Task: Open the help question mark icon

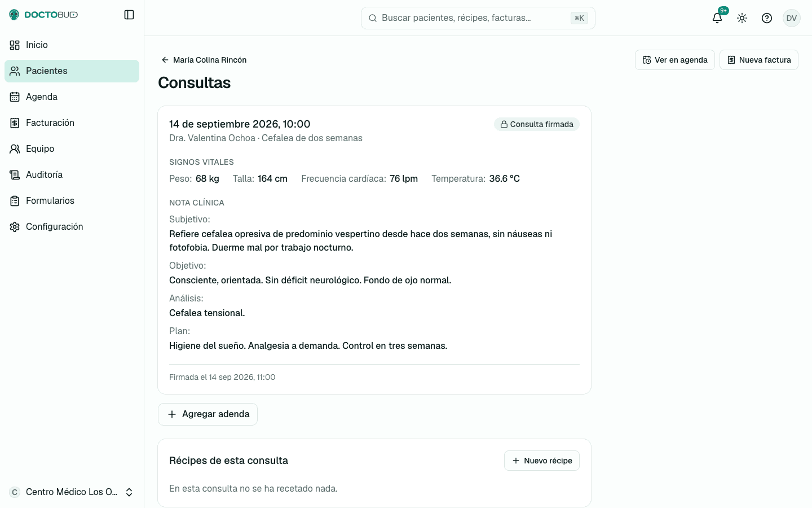Action: [767, 18]
